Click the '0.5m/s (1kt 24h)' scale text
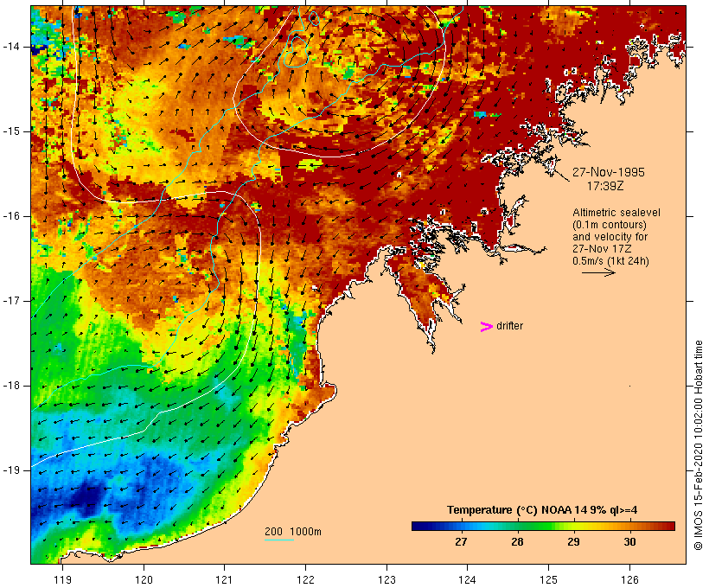 [610, 261]
